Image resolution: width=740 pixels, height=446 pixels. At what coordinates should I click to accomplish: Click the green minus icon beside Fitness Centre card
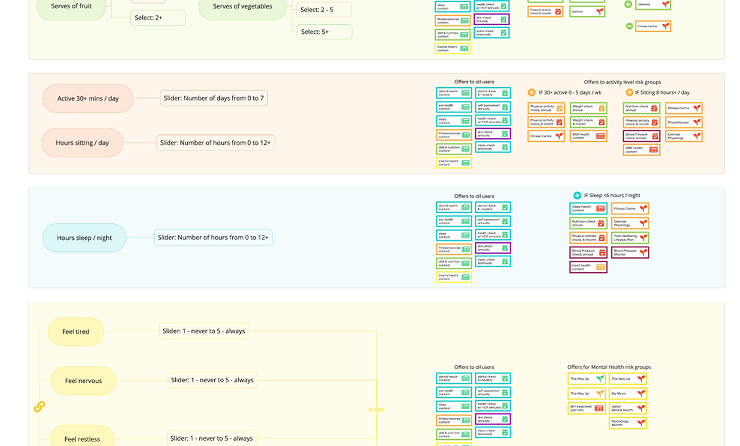click(629, 26)
